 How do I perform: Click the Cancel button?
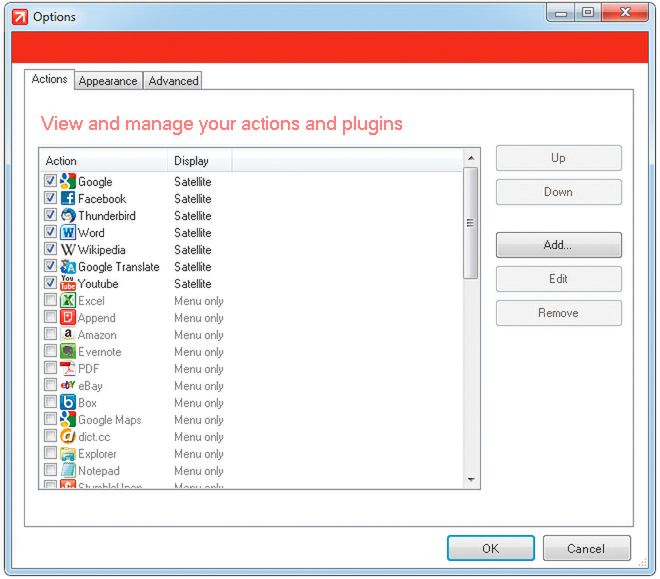pyautogui.click(x=586, y=548)
